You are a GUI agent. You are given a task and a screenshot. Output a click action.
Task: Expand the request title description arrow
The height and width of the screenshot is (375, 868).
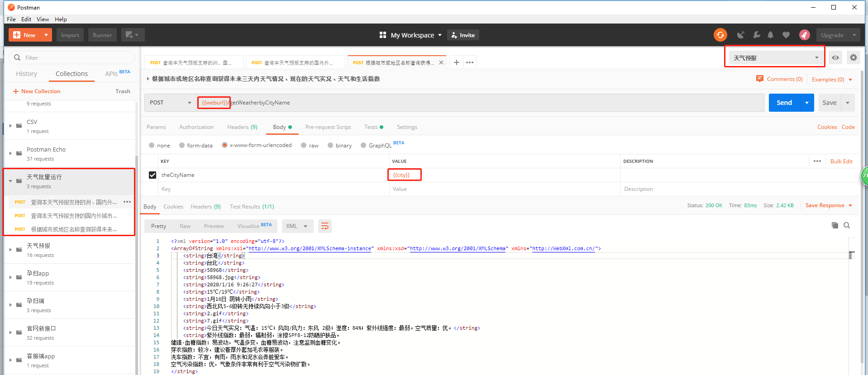[148, 79]
